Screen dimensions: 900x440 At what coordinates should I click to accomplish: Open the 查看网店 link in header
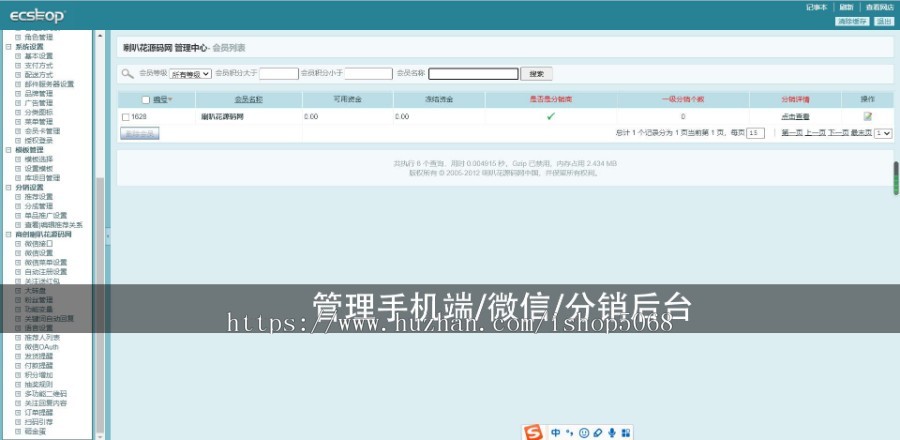[882, 7]
